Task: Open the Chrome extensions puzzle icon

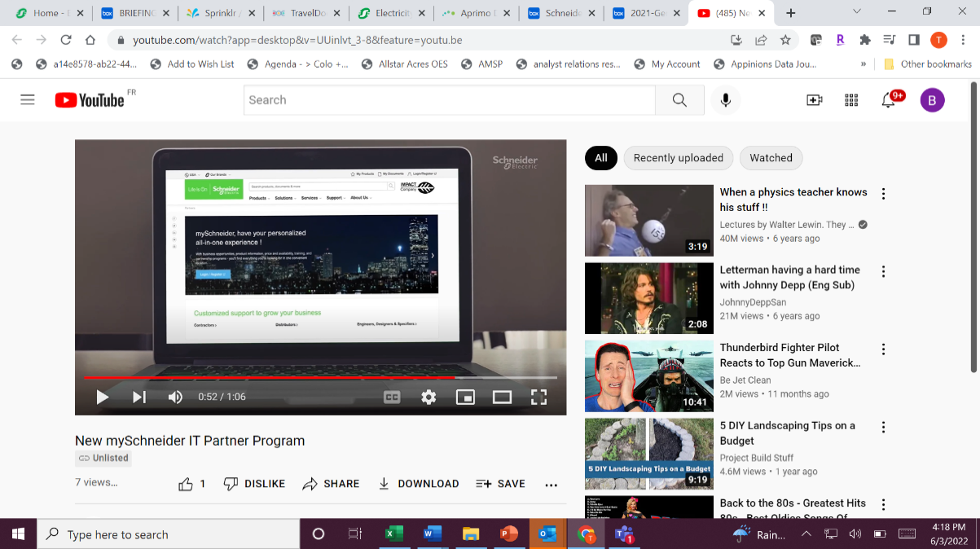Action: click(864, 40)
